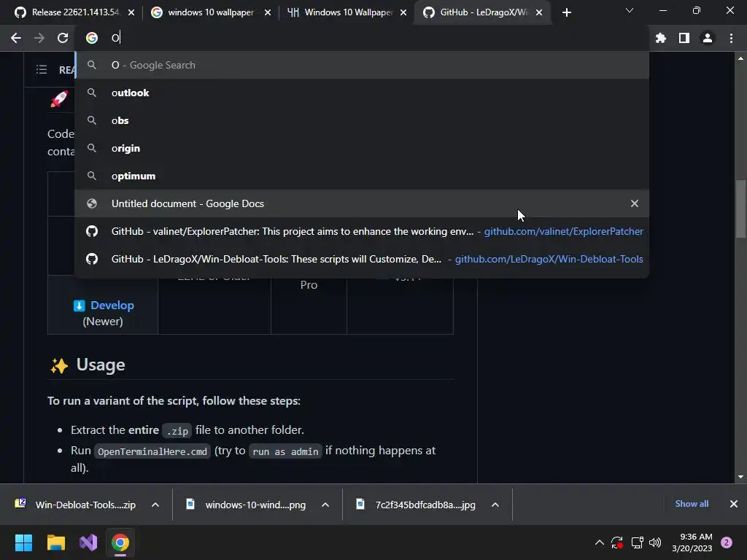Select the 'O - Google Search' suggestion

[362, 65]
